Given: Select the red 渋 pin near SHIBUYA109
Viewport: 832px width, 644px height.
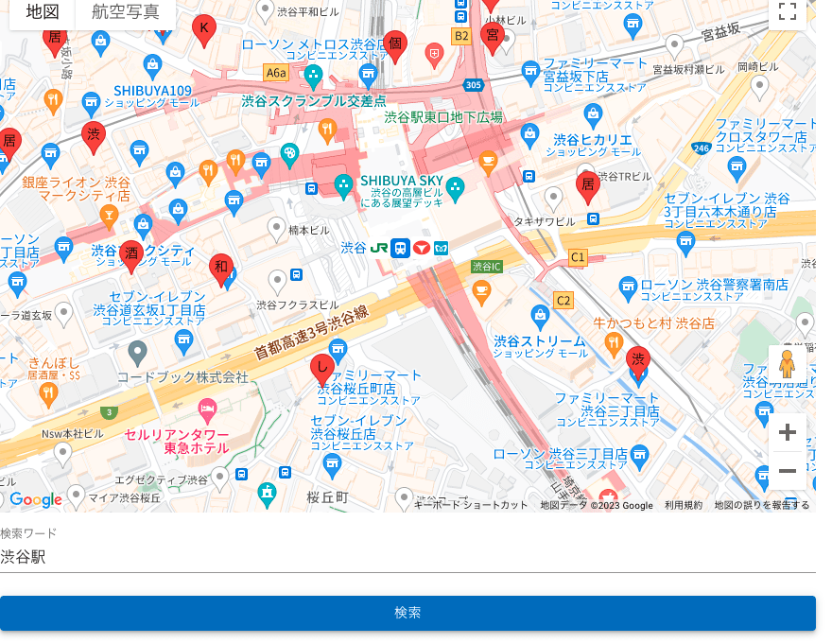Looking at the screenshot, I should click(94, 137).
